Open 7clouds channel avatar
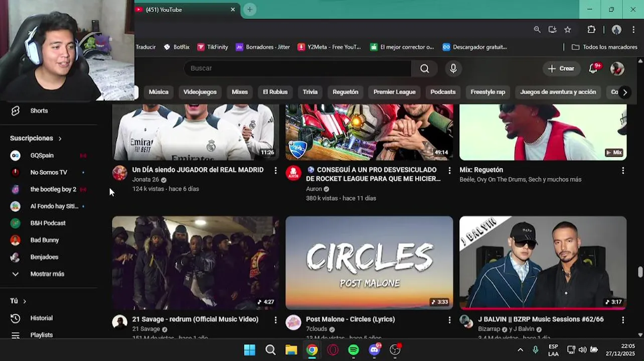This screenshot has height=361, width=644. click(x=293, y=322)
